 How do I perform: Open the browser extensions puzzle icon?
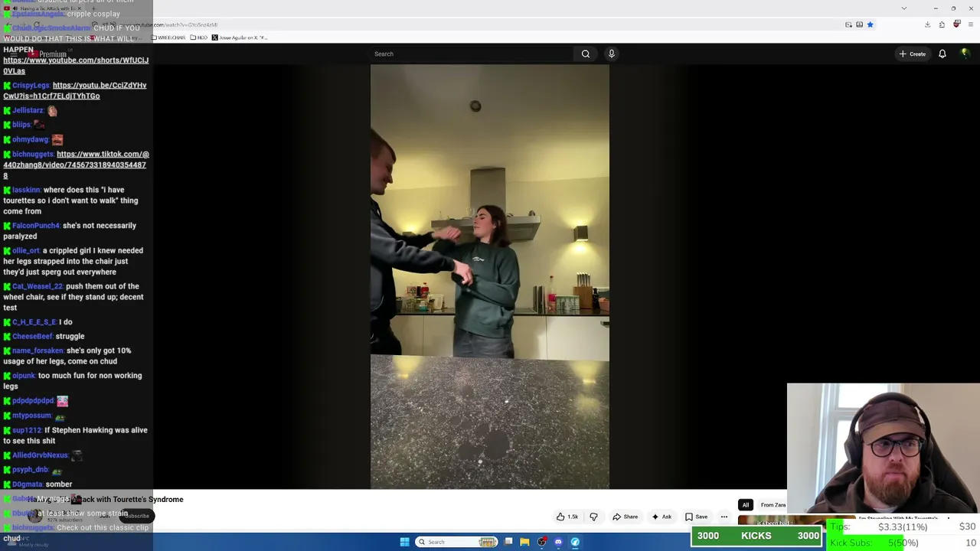942,24
